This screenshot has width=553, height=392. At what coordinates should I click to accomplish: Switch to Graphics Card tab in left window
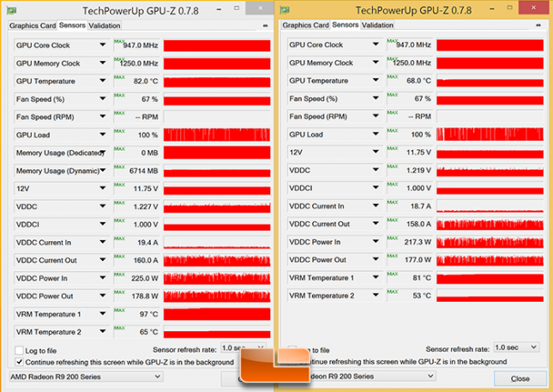[33, 26]
